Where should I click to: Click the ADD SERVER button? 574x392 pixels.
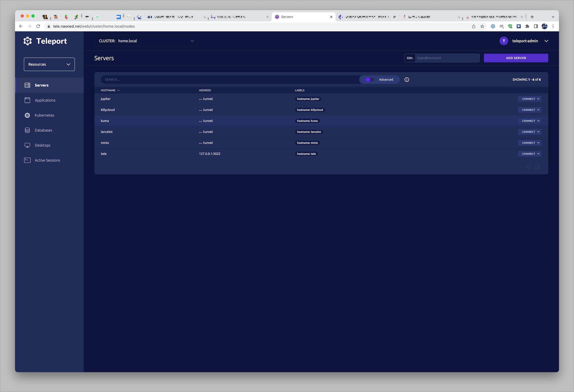click(516, 58)
